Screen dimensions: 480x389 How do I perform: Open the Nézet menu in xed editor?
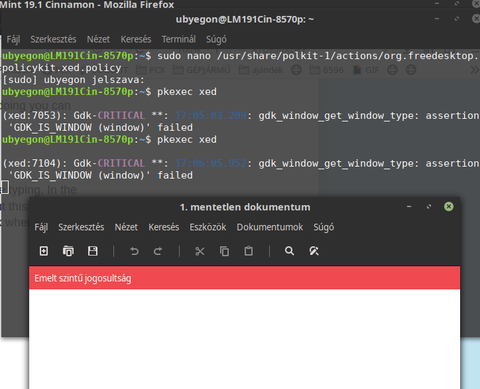(126, 227)
